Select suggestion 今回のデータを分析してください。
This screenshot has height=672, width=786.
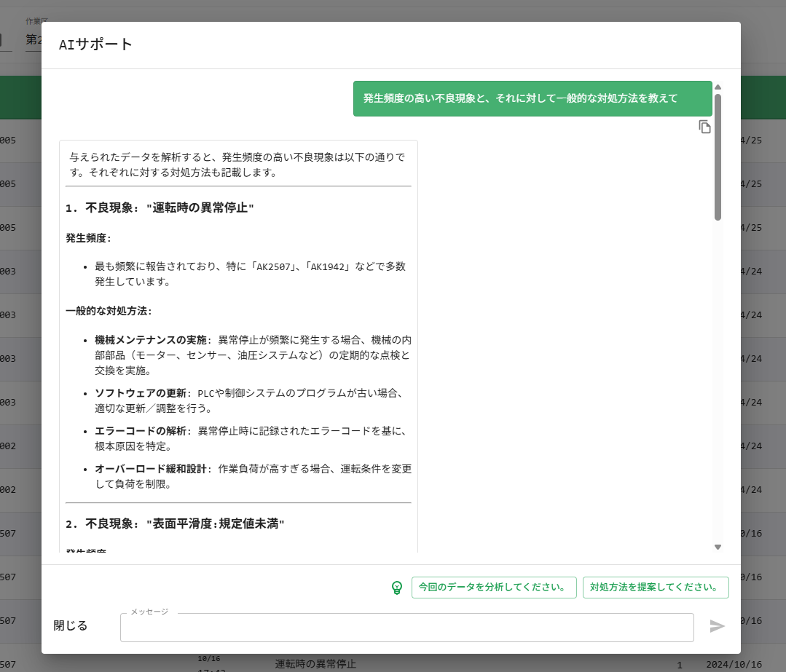[x=494, y=588]
